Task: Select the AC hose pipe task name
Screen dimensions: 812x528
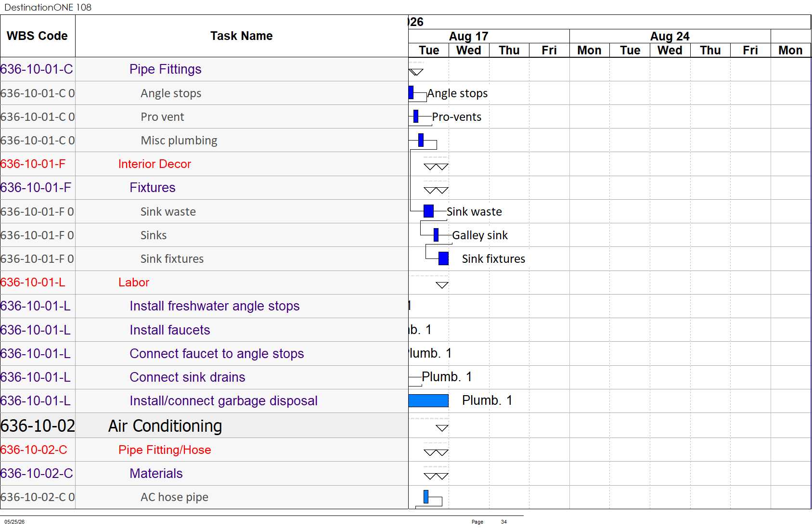Action: (174, 497)
